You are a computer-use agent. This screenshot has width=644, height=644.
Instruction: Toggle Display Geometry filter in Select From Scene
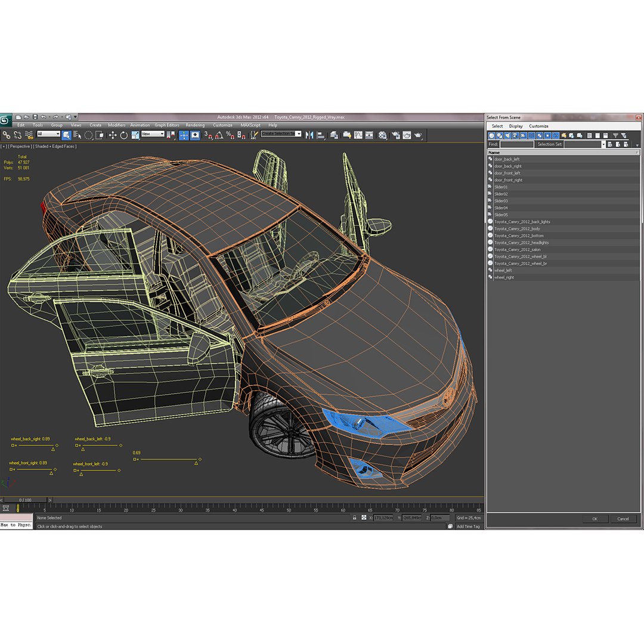coord(491,135)
